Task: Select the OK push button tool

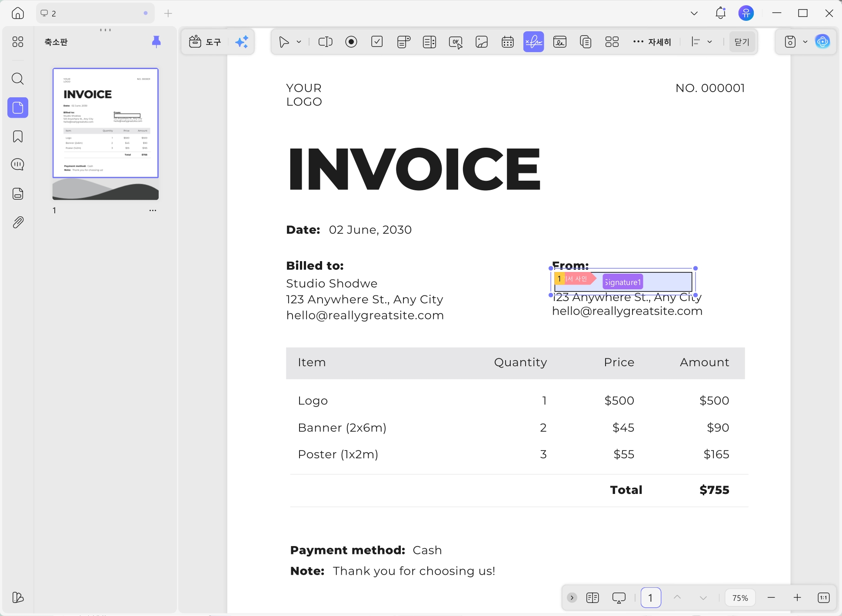Action: point(456,42)
